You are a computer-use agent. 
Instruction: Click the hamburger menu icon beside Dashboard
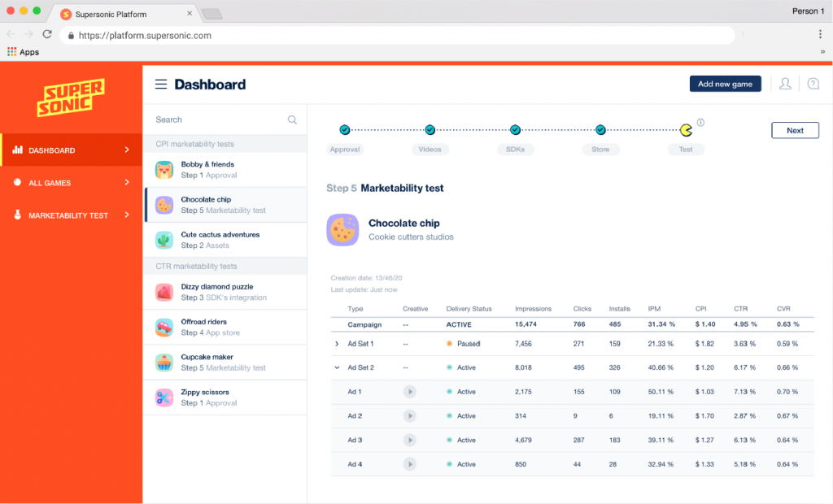(x=161, y=85)
